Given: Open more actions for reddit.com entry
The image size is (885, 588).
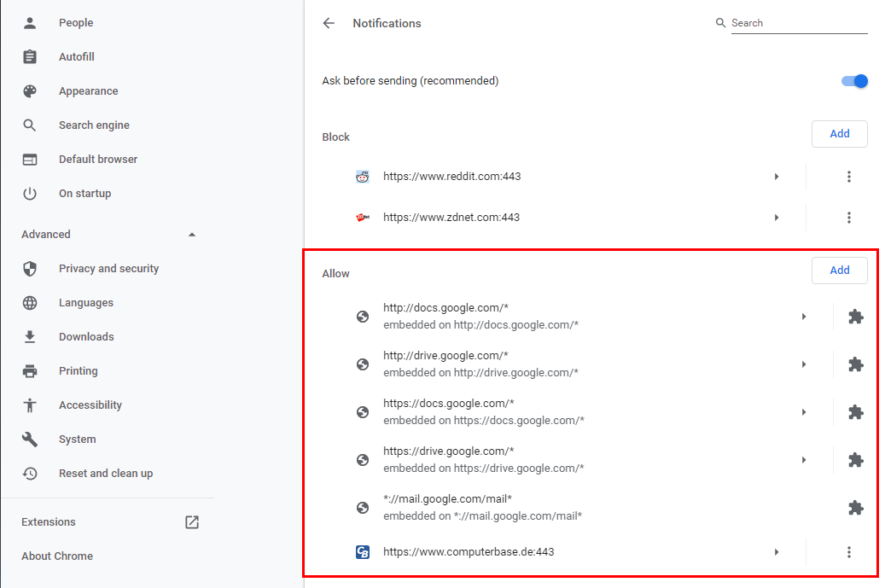Looking at the screenshot, I should tap(849, 177).
